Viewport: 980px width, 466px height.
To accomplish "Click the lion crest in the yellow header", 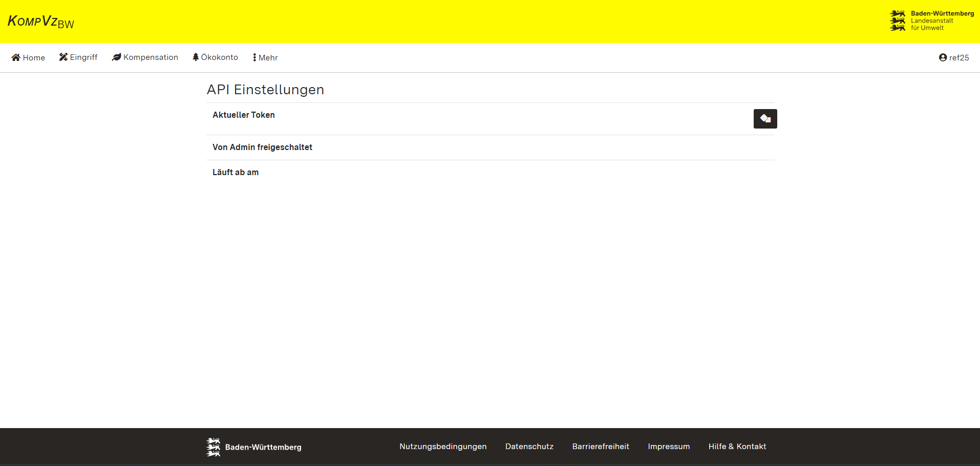I will (x=897, y=20).
